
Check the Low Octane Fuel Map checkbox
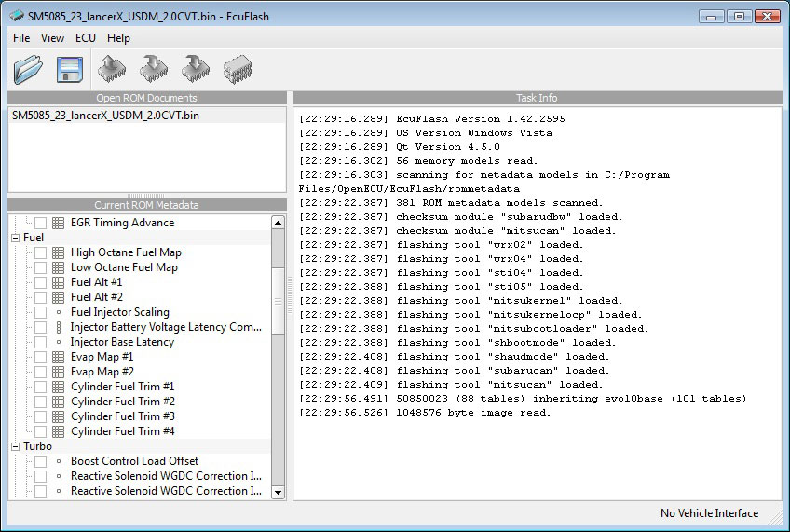pyautogui.click(x=40, y=267)
